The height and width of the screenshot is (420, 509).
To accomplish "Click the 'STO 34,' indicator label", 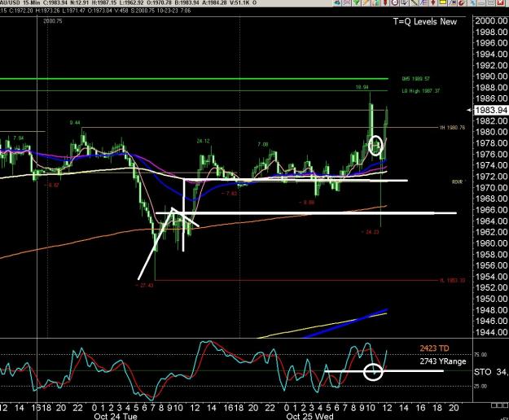I will click(x=491, y=372).
